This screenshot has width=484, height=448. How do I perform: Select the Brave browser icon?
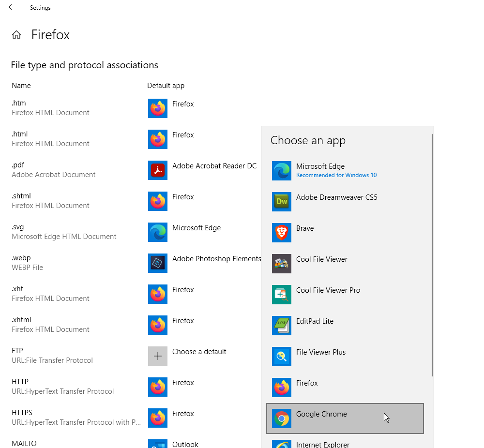282,233
